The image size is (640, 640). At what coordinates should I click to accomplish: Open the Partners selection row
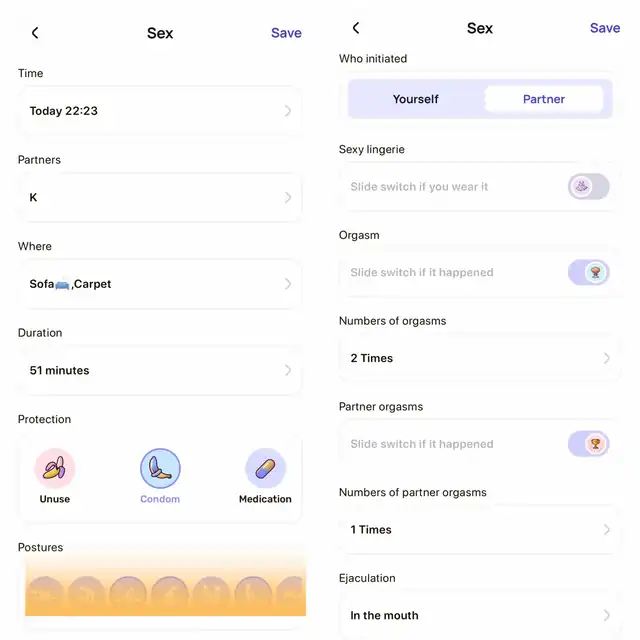pos(160,198)
